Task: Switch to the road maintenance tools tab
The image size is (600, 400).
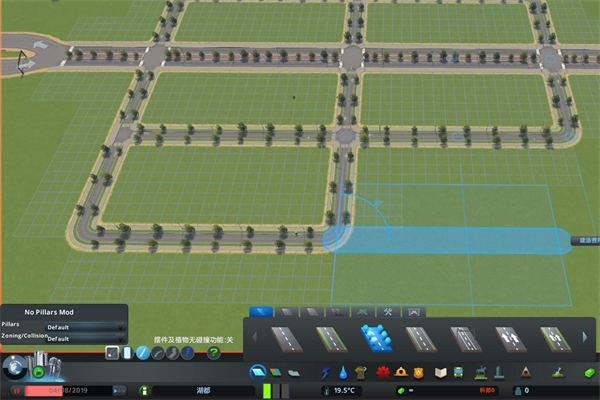Action: (x=388, y=312)
